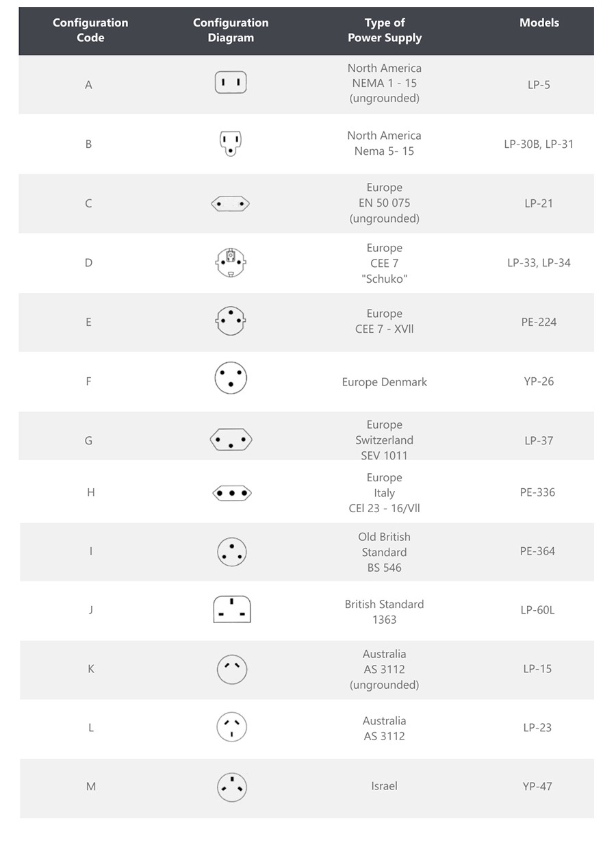The width and height of the screenshot is (616, 847).
Task: Select the NEMA 5-15 plug diagram
Action: point(231,144)
